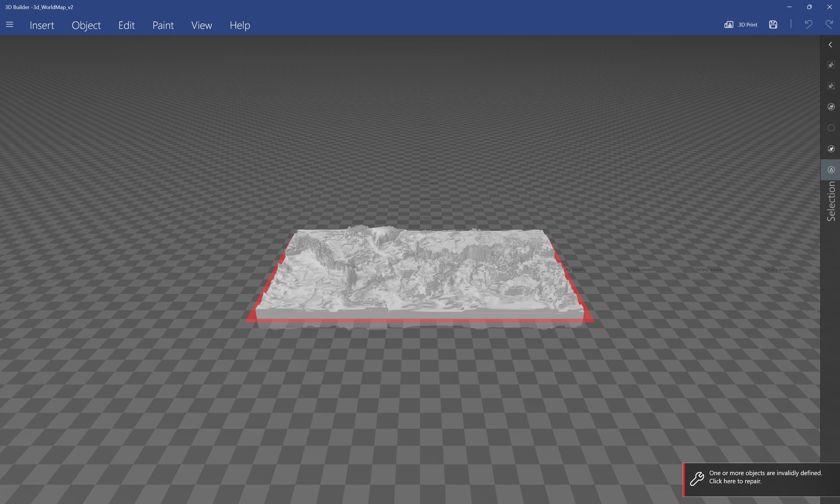Open the vertical Selection panel label

831,201
